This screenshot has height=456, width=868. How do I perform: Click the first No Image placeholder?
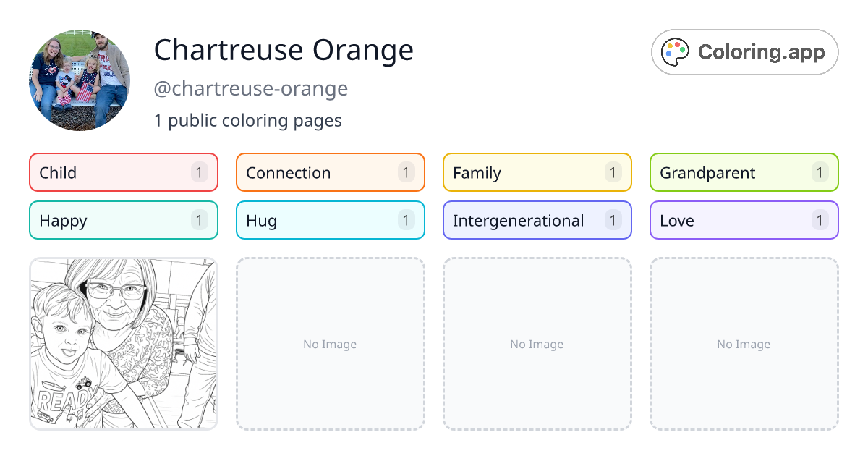point(330,344)
